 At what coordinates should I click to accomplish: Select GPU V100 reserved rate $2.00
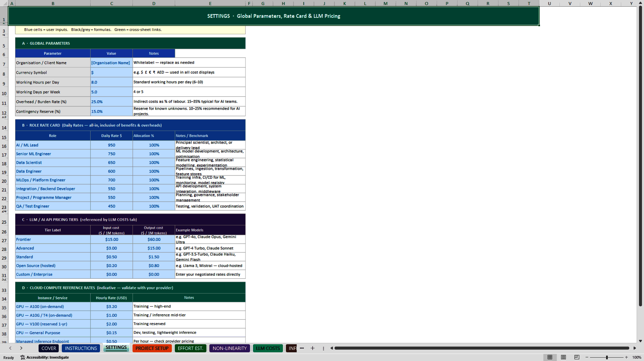point(111,324)
